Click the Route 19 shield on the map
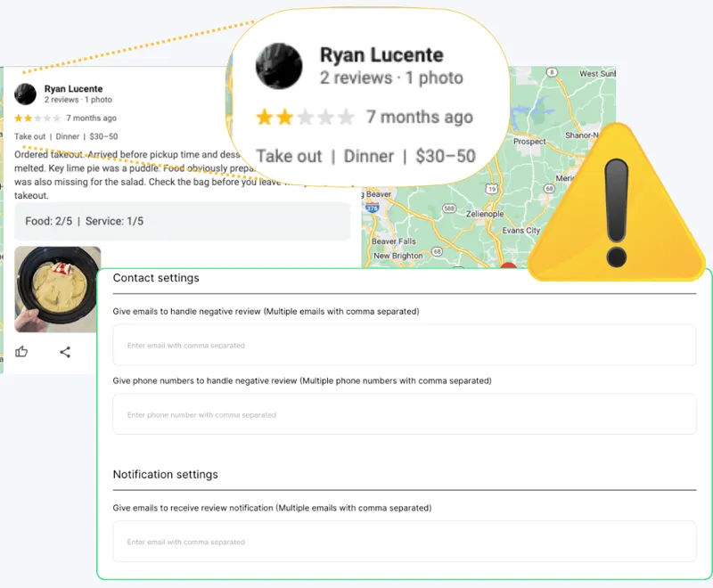Screen dimensions: 713x588 (x=492, y=189)
